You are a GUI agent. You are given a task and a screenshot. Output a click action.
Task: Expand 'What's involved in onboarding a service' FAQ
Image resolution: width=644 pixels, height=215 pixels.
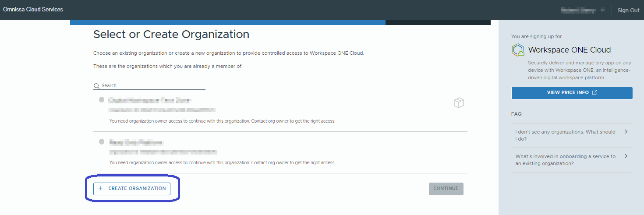pyautogui.click(x=572, y=160)
